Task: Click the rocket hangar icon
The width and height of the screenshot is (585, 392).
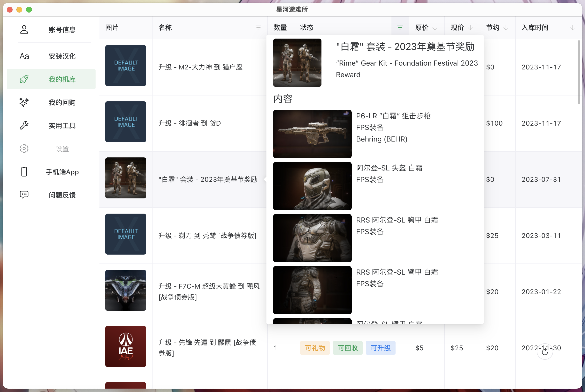Action: pos(24,79)
